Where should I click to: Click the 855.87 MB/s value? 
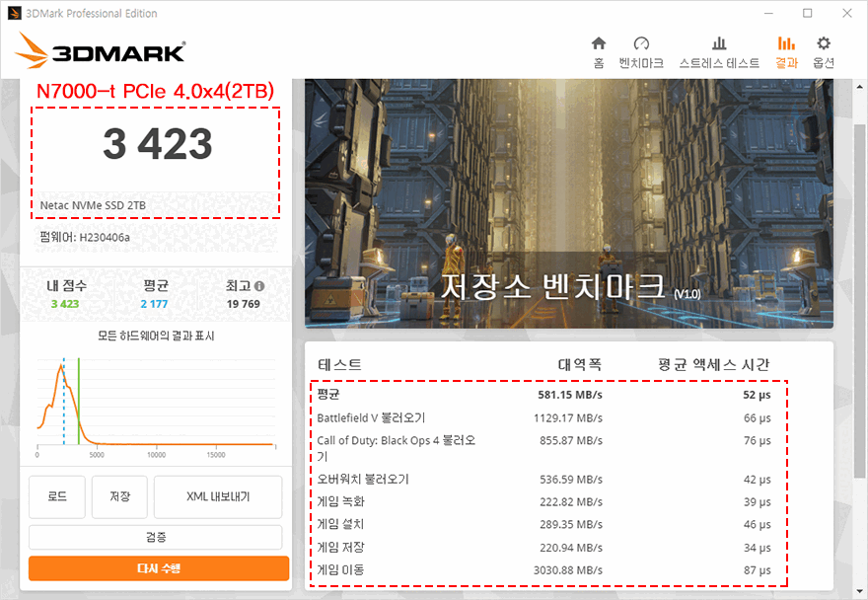coord(571,440)
